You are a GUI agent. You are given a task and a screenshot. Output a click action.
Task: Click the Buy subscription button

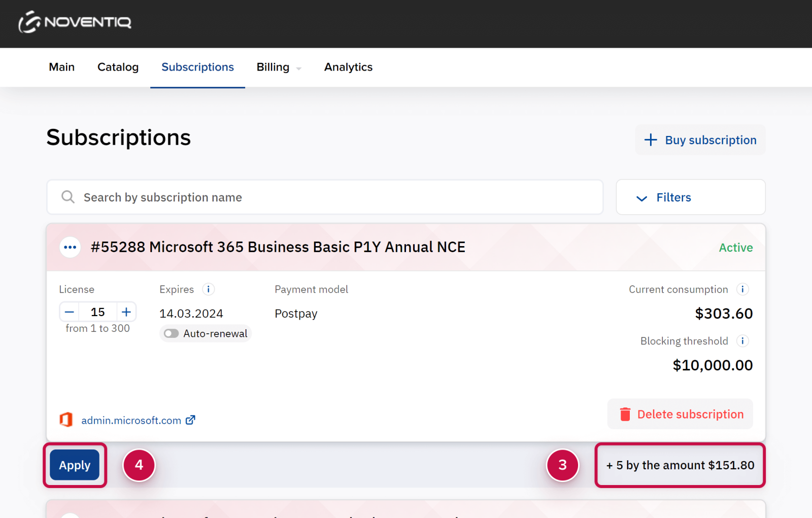[x=700, y=140]
